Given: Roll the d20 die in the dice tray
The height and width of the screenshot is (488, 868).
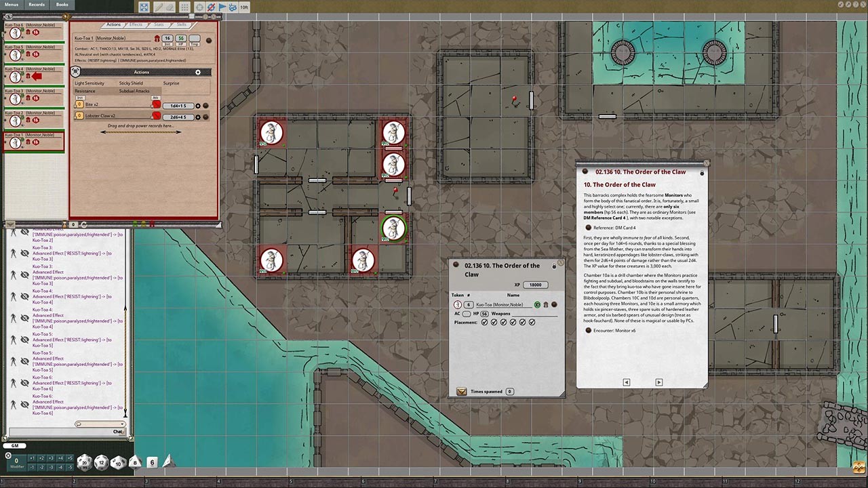Looking at the screenshot, I should 83,462.
